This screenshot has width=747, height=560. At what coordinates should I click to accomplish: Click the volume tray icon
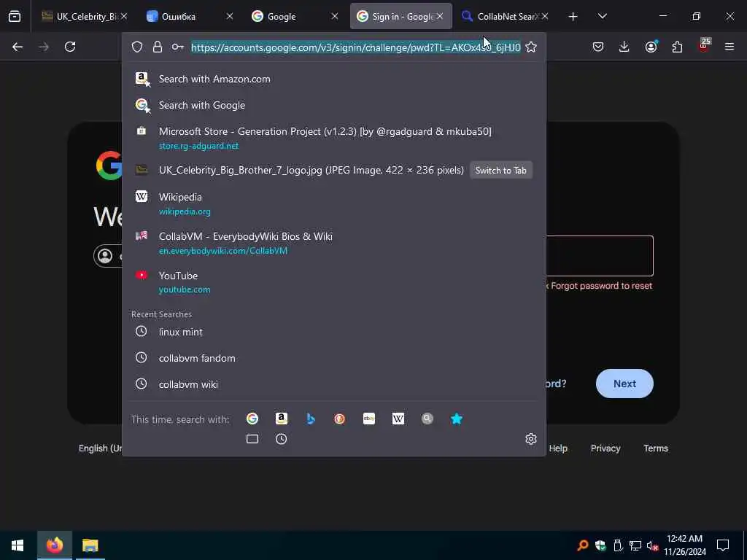tap(651, 545)
